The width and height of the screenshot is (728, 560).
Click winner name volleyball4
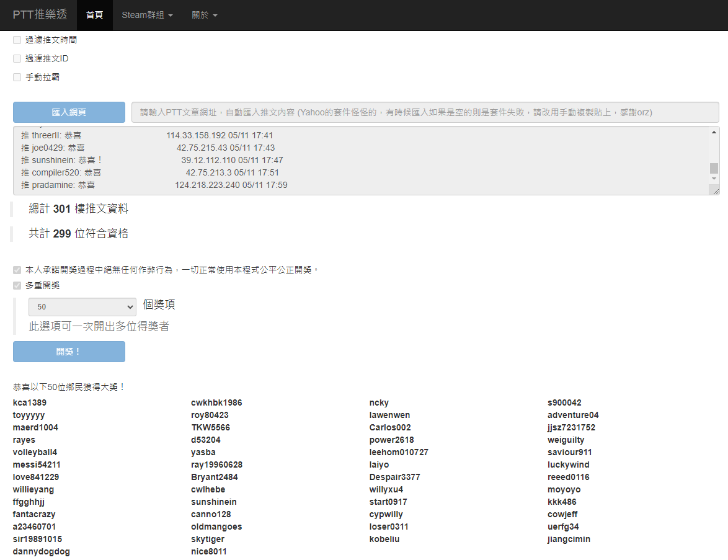tap(35, 452)
